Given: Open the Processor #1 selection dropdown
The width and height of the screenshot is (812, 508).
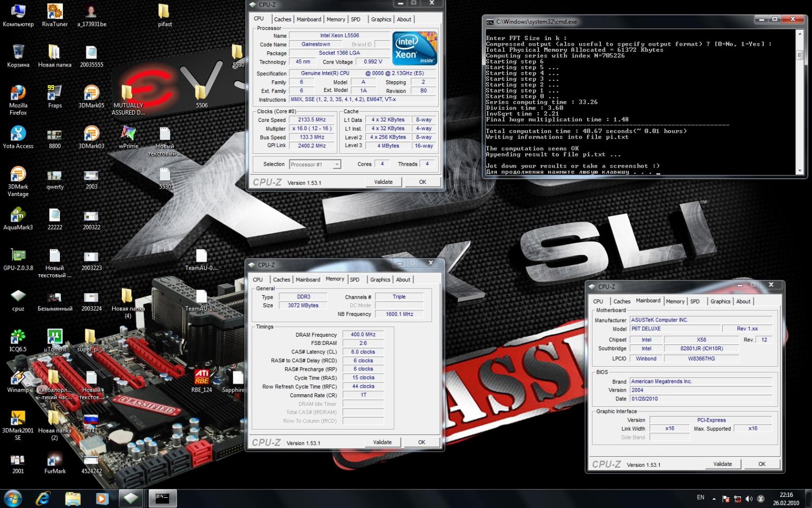Looking at the screenshot, I should click(x=315, y=165).
